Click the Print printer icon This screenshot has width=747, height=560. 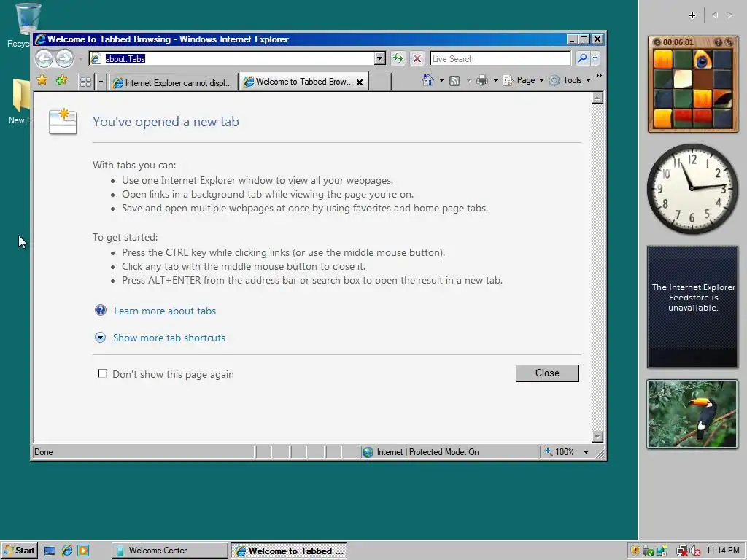click(x=482, y=80)
